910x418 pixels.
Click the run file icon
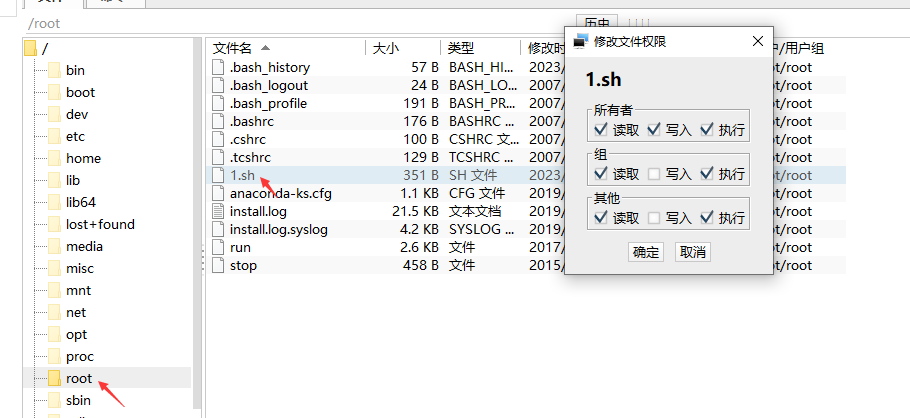[219, 247]
